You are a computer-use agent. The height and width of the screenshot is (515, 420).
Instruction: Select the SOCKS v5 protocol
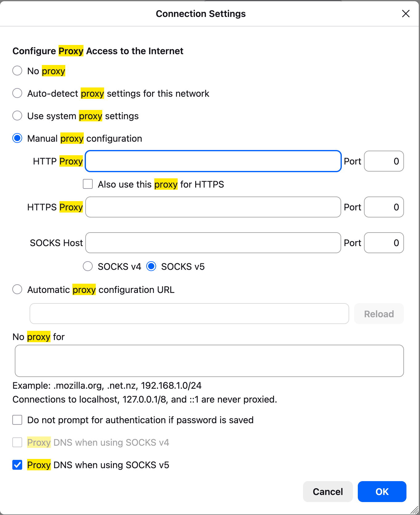point(151,266)
